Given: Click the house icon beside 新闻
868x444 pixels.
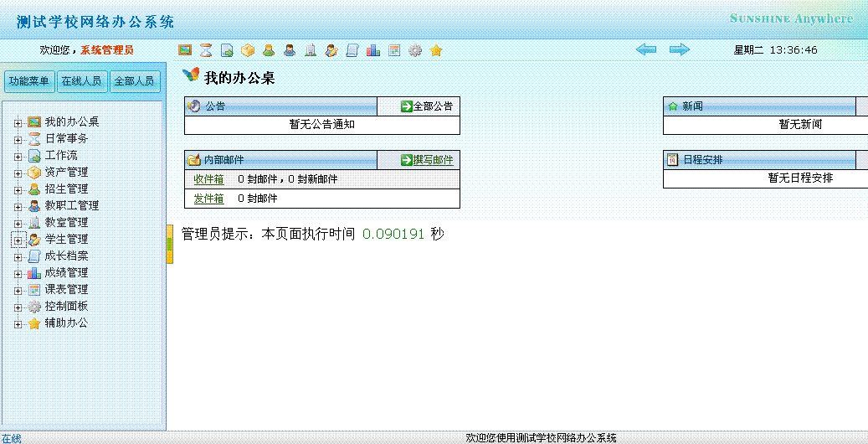Looking at the screenshot, I should pyautogui.click(x=673, y=106).
